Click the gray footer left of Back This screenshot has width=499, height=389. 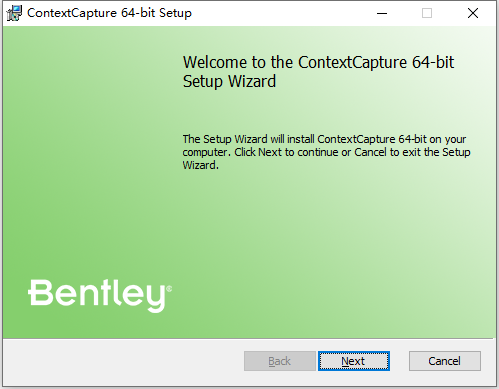123,362
